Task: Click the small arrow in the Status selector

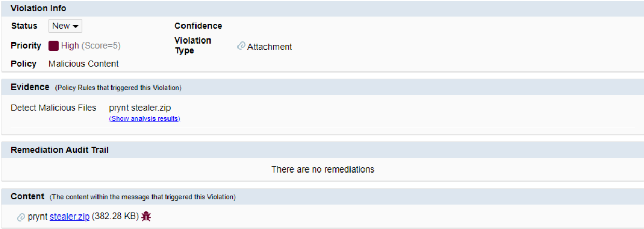Action: click(76, 26)
